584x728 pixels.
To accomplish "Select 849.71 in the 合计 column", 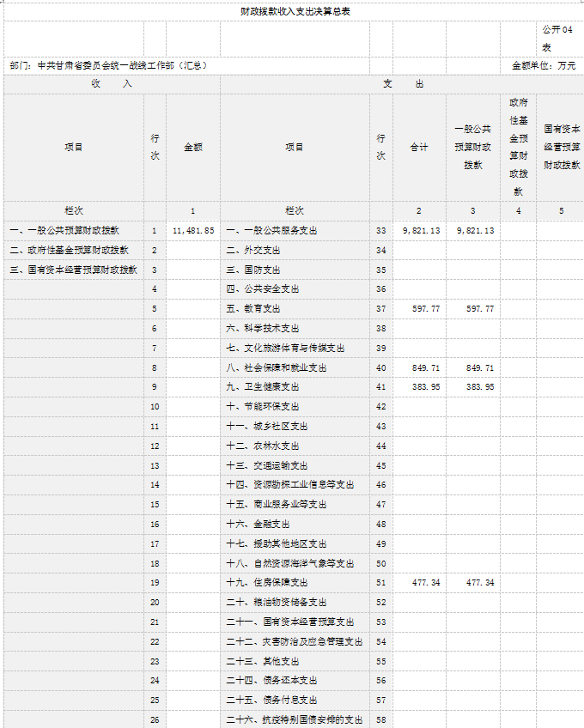I will (426, 367).
